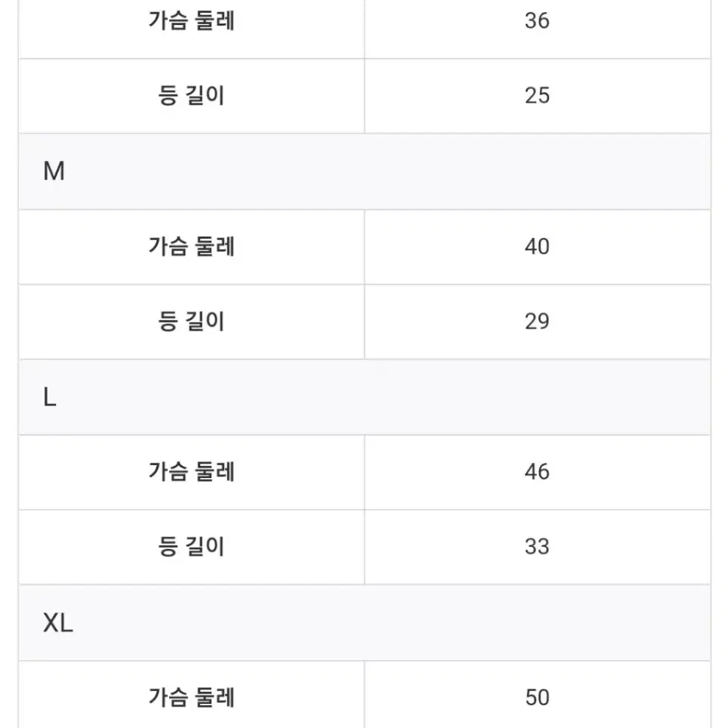Click the 등 길이 label above M section
This screenshot has height=728, width=728.
point(191,96)
